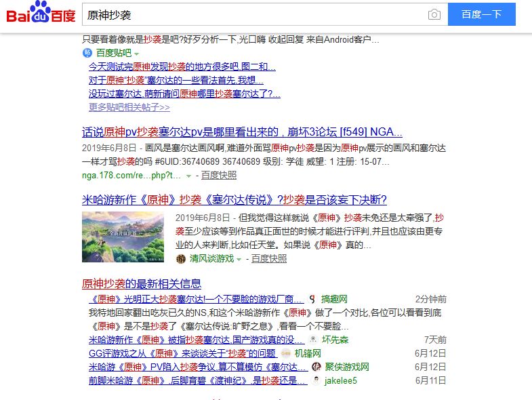Screen dimensions: 532x400
Task: Click the 2分钟前 timestamp
Action: (x=431, y=299)
